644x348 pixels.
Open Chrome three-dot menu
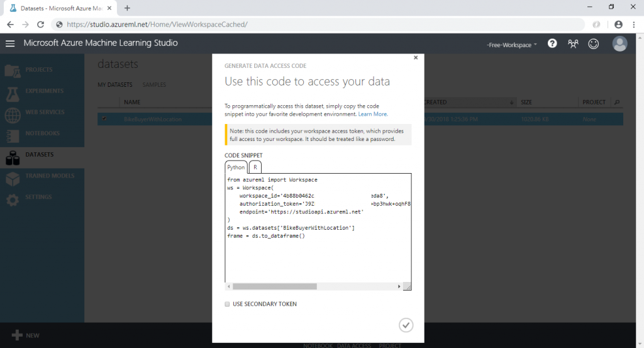[x=634, y=25]
